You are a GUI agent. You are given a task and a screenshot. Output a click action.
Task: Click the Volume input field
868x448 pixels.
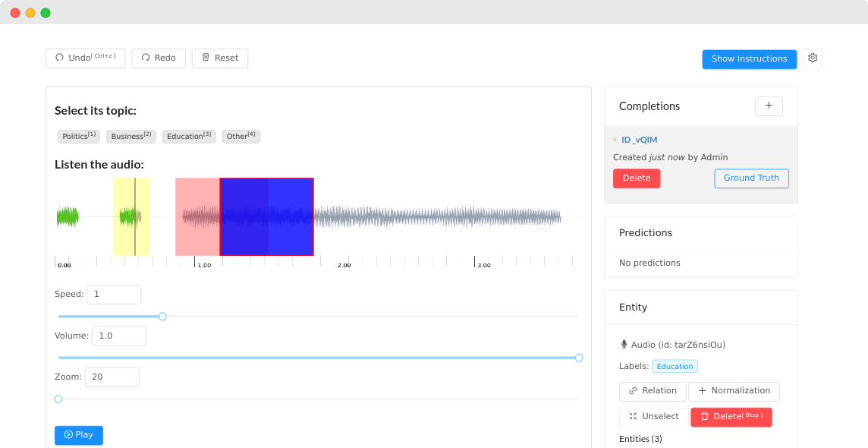point(118,336)
